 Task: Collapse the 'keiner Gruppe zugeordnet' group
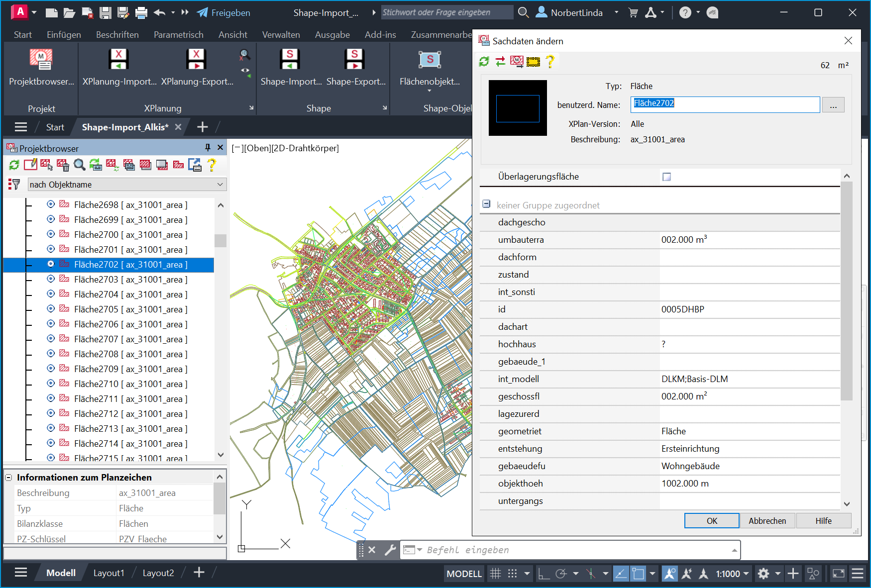pyautogui.click(x=487, y=204)
